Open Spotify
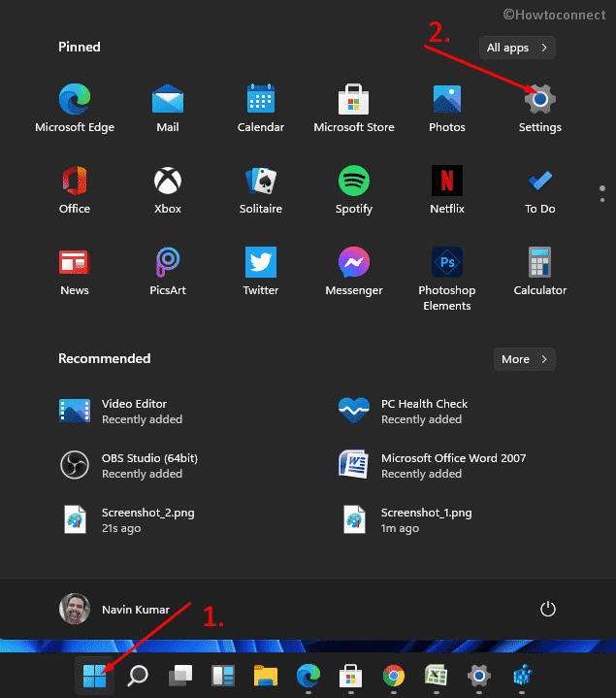The height and width of the screenshot is (698, 616). 353,189
